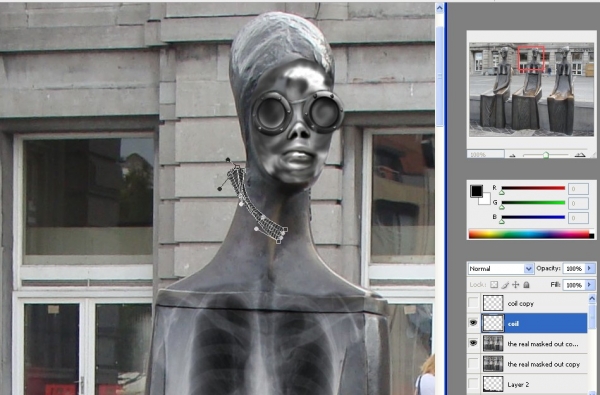Click Layer 2 thumbnail

coord(493,384)
